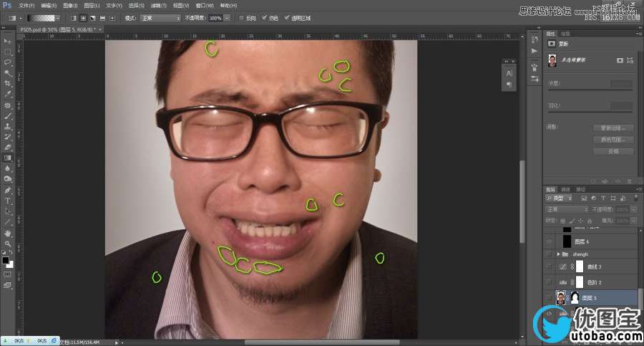Image resolution: width=644 pixels, height=346 pixels.
Task: Toggle the 仿色 dither checkbox
Action: click(265, 18)
